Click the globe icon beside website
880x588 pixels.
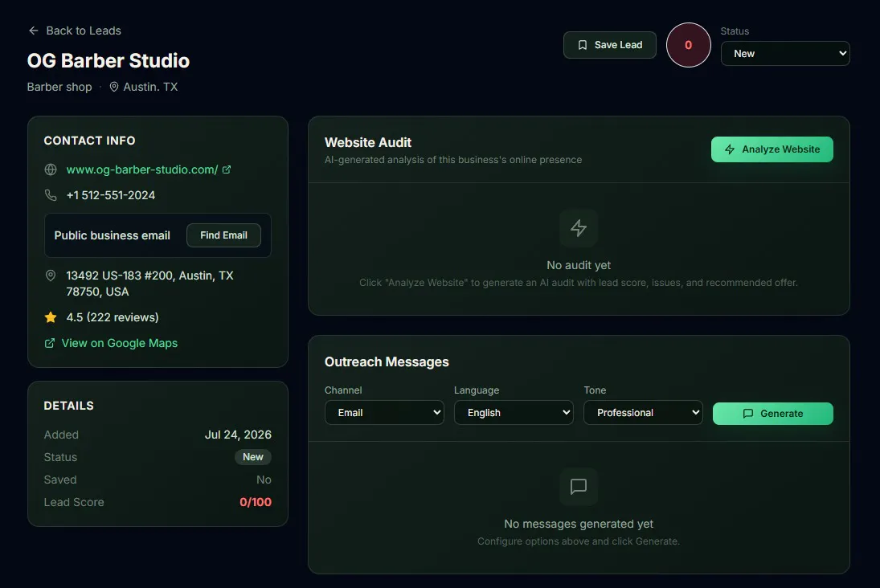(51, 169)
